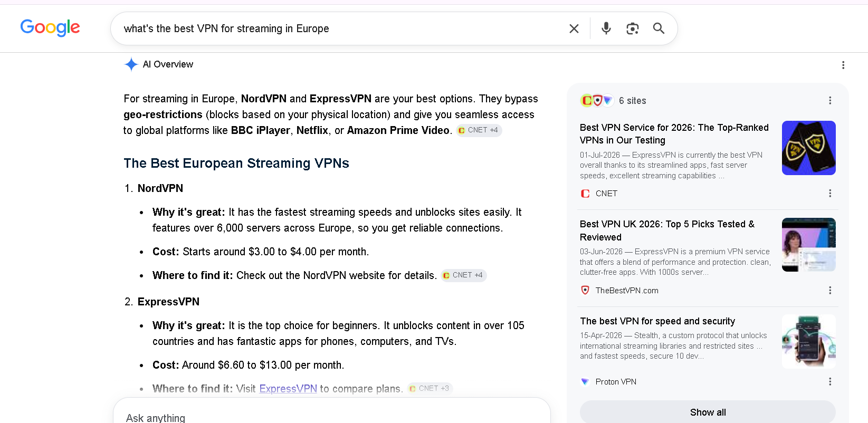This screenshot has height=423, width=868.
Task: Open the Best VPN UK 2026 article
Action: pos(667,230)
